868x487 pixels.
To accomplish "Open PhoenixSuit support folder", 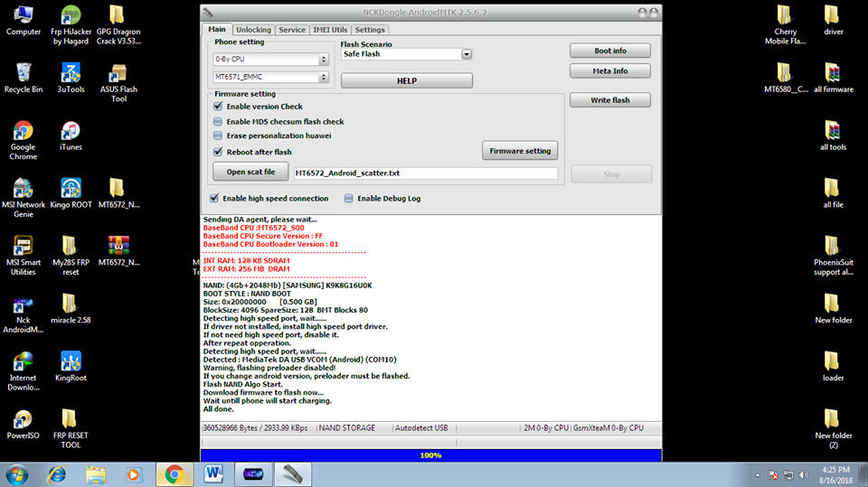I will pyautogui.click(x=833, y=256).
